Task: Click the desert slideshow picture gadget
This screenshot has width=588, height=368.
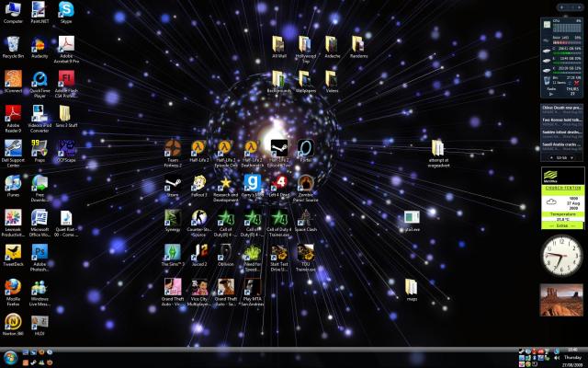Action: 561,300
